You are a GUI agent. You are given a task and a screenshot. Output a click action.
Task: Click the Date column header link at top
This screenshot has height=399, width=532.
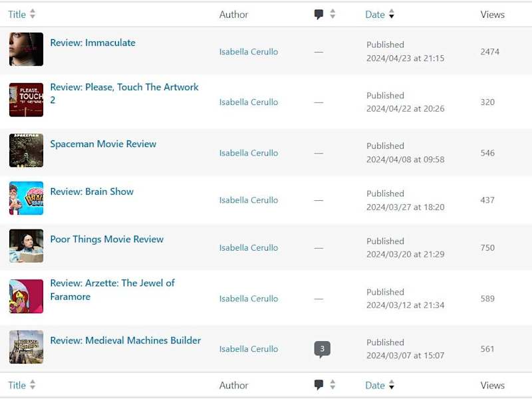point(375,15)
